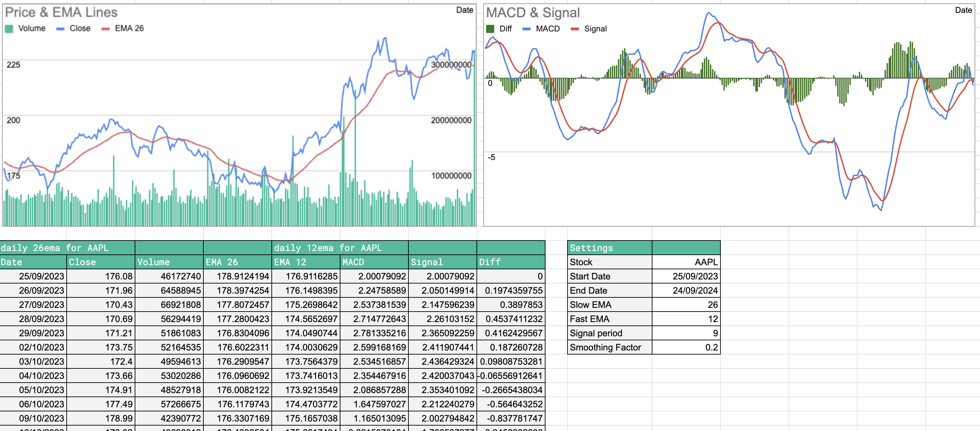Click the EMA 26 legend swatch
The image size is (980, 431).
(x=105, y=29)
